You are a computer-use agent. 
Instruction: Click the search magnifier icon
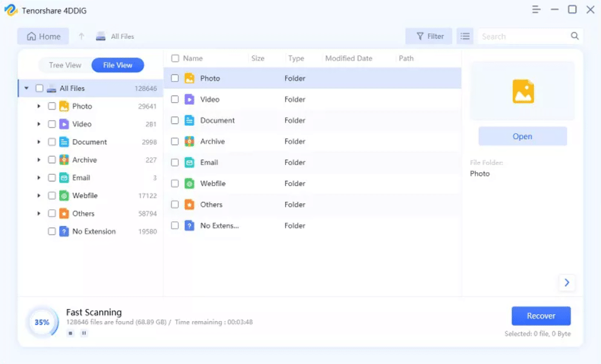(574, 36)
